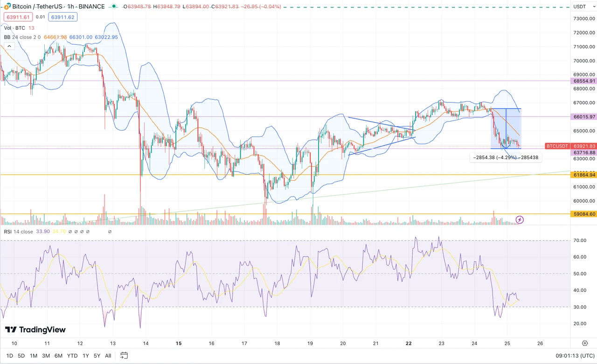597x364 pixels.
Task: Open chart settings gear icon
Action: click(585, 343)
